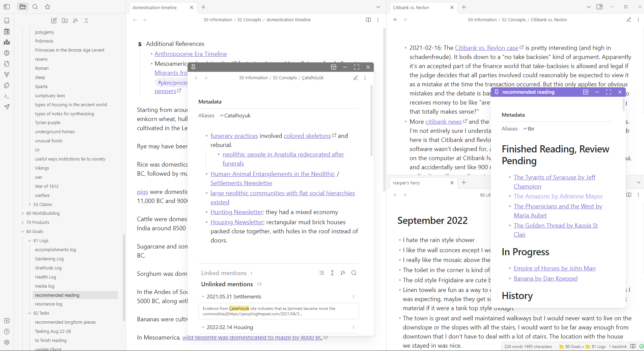
Task: Search within Çatalhöyük backlinks
Action: 354,273
